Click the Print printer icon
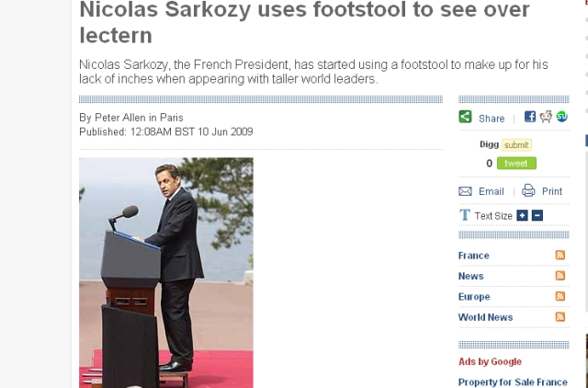 pos(528,191)
